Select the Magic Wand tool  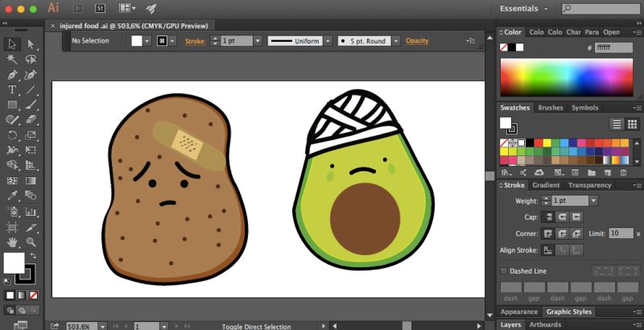pyautogui.click(x=12, y=60)
